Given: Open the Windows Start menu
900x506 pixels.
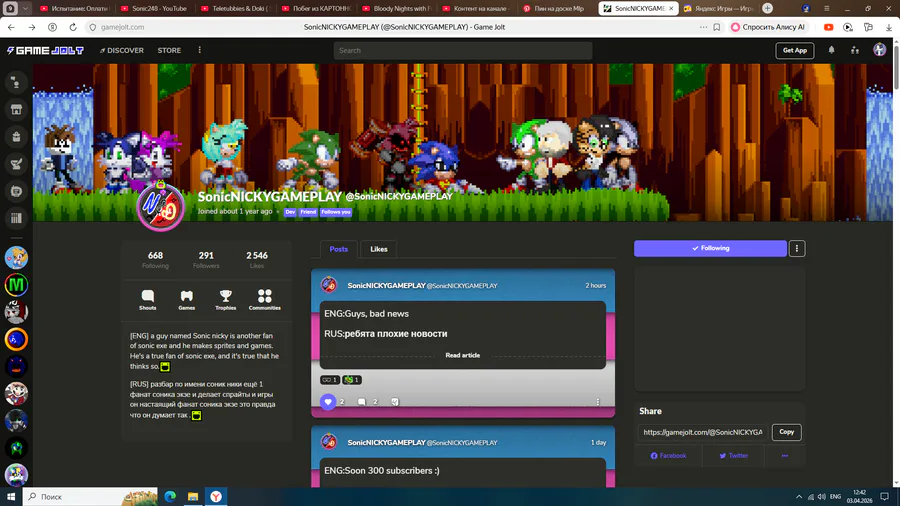Looking at the screenshot, I should [x=11, y=496].
